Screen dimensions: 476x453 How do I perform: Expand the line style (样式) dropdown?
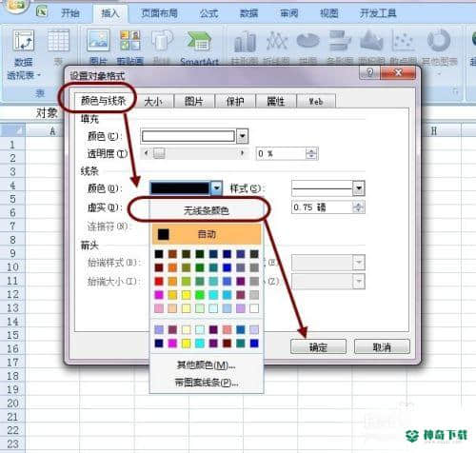click(359, 188)
